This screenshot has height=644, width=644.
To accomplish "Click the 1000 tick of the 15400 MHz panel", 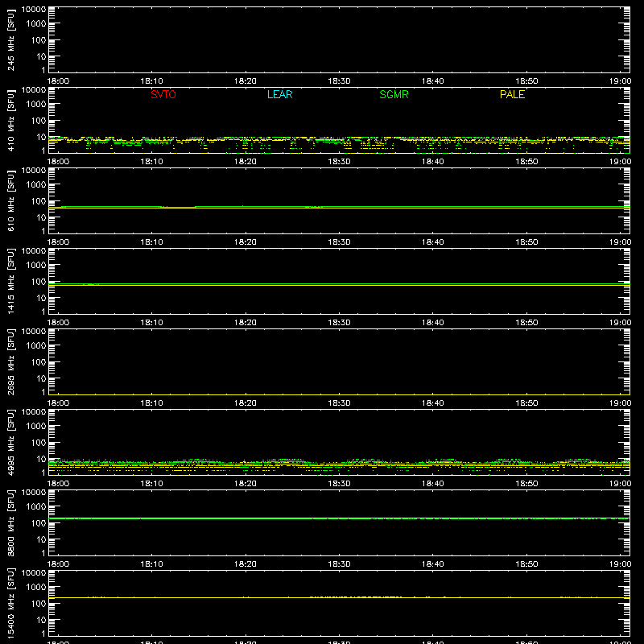I will 35,588.
